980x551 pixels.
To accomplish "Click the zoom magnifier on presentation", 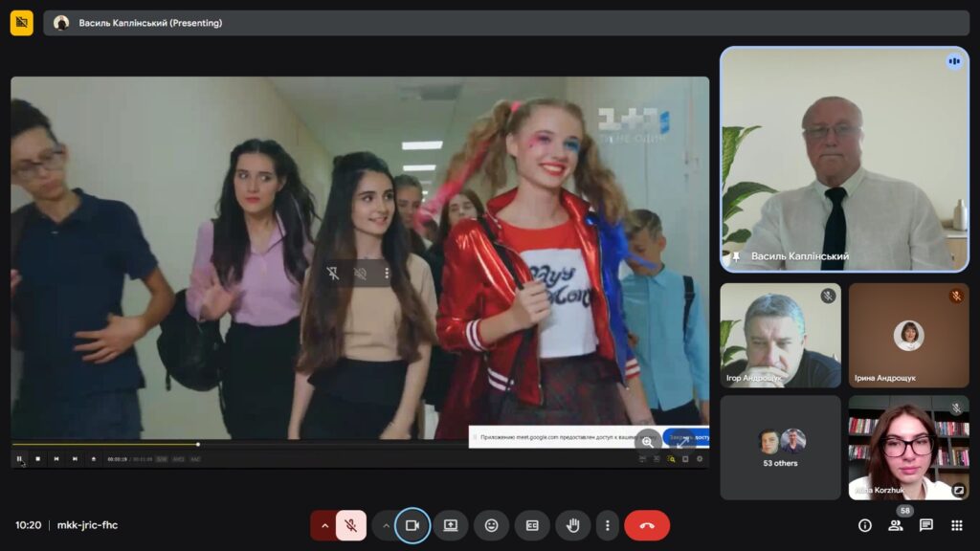I will point(648,441).
